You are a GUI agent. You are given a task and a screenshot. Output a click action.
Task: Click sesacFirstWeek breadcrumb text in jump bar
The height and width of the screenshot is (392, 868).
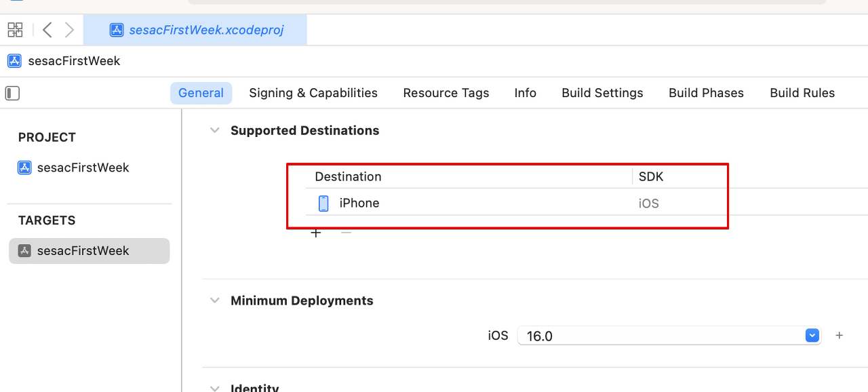point(74,61)
